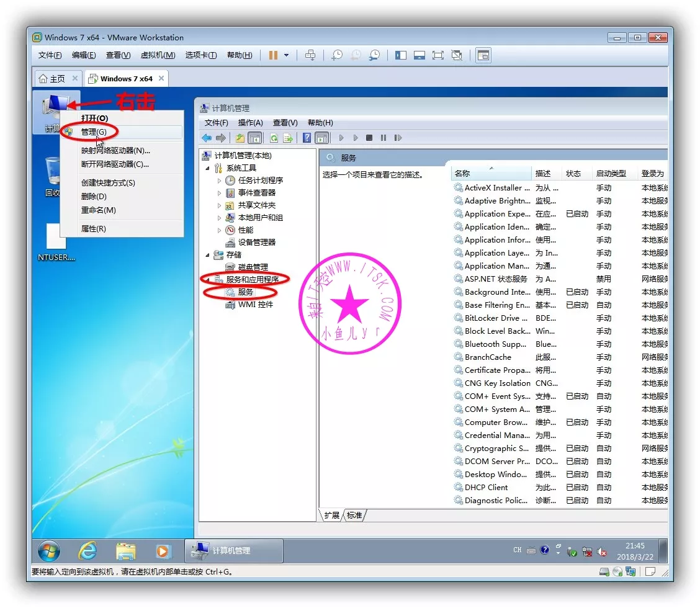Expand the 任务计划程序 tree node

point(219,181)
